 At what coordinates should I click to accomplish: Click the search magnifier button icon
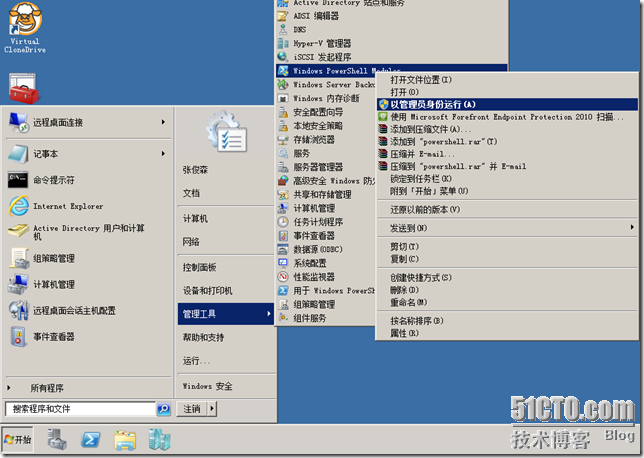tap(163, 409)
